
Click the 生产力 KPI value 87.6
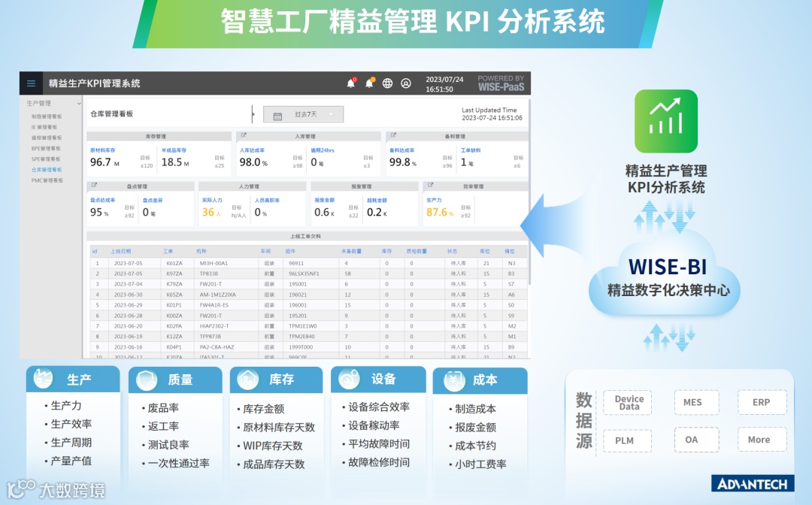point(437,212)
